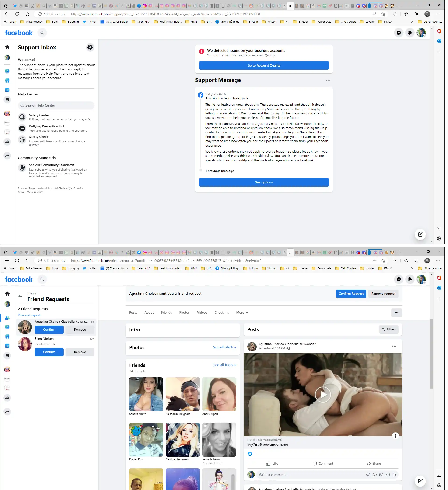Open Filters for profile posts
The image size is (448, 490).
[388, 329]
